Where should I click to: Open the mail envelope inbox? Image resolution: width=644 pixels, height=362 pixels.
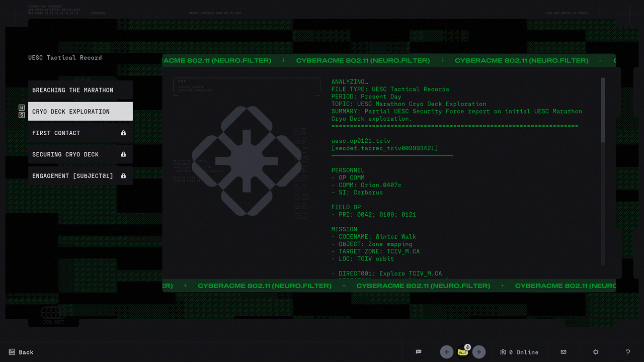tap(563, 352)
